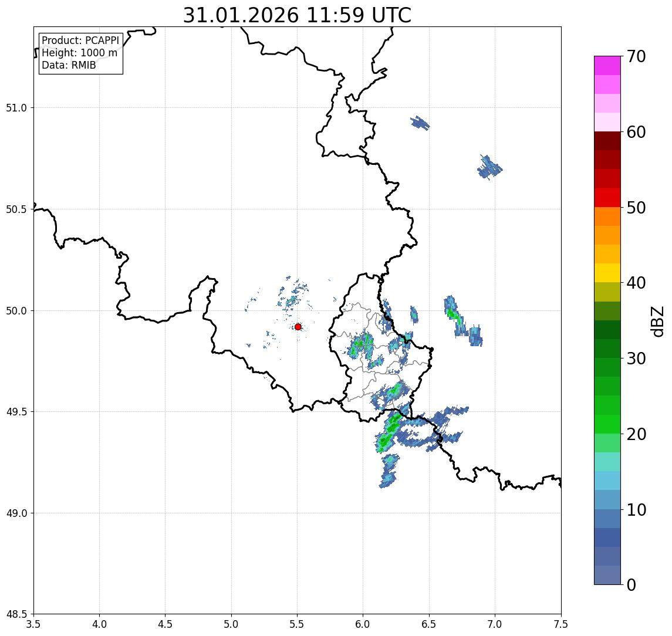672x636 pixels.
Task: Click the colorbar tick value 50
Action: [x=636, y=208]
